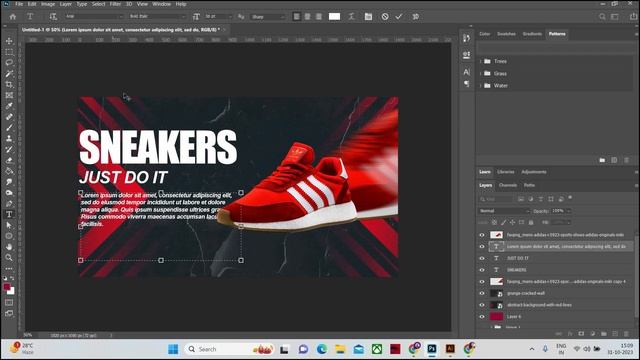640x360 pixels.
Task: Open the layer blend mode dropdown
Action: [504, 211]
